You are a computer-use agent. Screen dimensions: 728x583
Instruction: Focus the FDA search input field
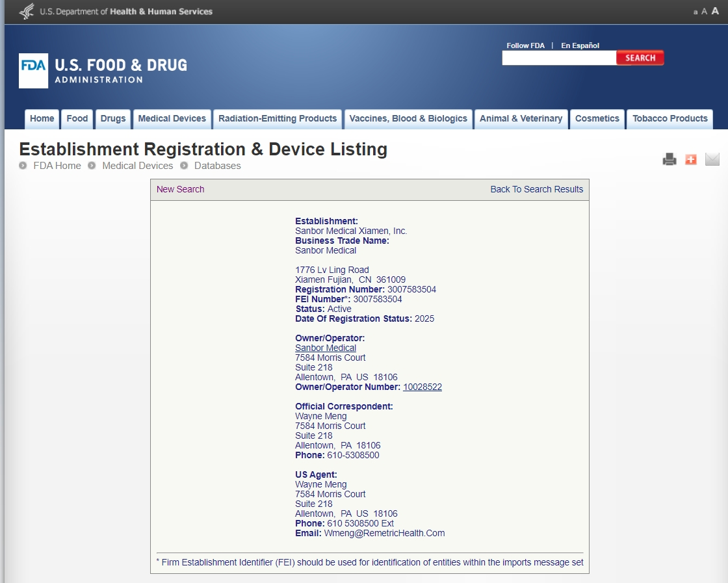coord(559,58)
